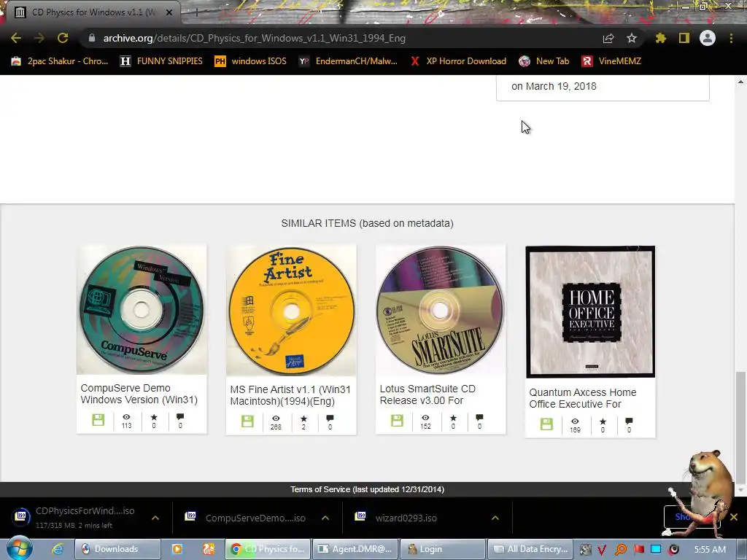
Task: Click the address bar URL
Action: point(255,38)
